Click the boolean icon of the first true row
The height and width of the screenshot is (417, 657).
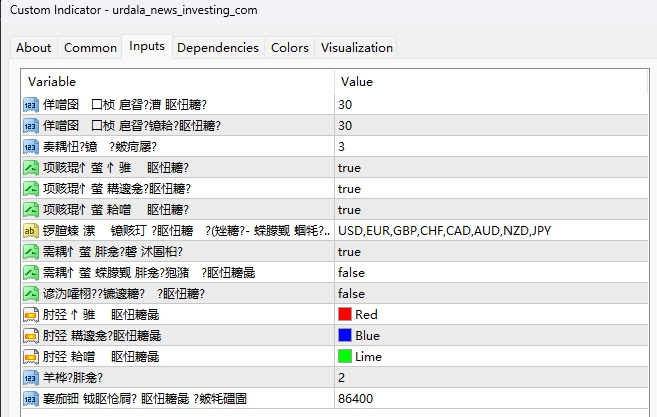31,168
